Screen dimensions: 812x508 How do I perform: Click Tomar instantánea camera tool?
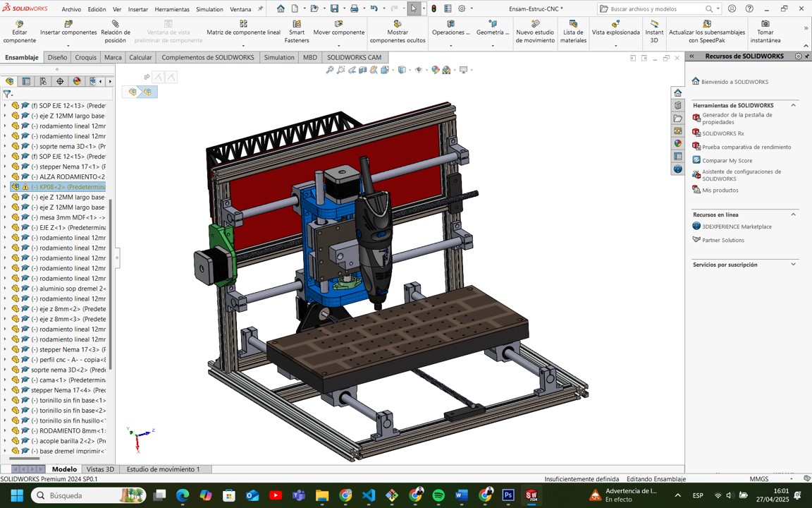pyautogui.click(x=765, y=32)
